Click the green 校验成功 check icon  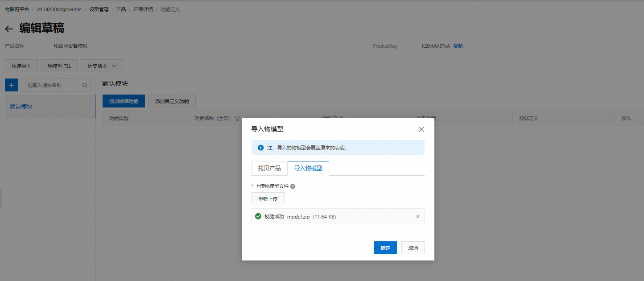pyautogui.click(x=258, y=217)
